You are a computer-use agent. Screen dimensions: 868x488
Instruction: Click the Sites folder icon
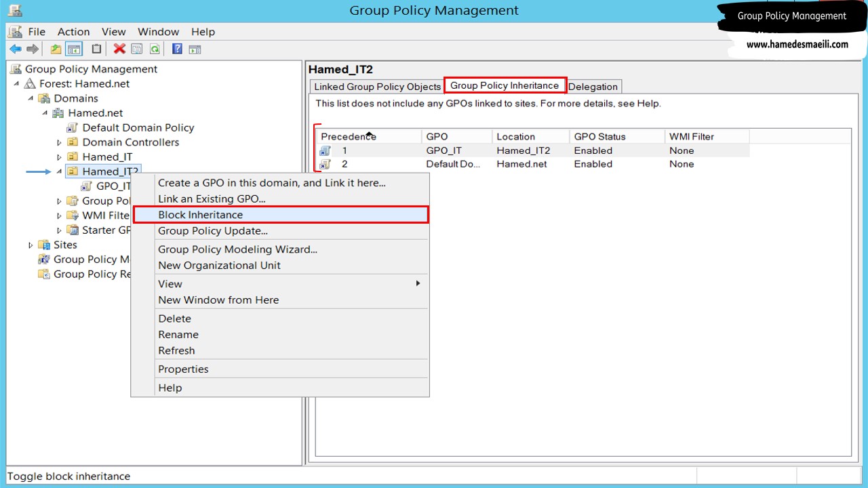click(x=44, y=245)
